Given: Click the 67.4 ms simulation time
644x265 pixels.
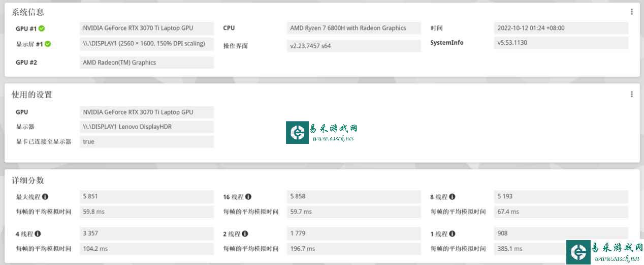Looking at the screenshot, I should (x=561, y=212).
